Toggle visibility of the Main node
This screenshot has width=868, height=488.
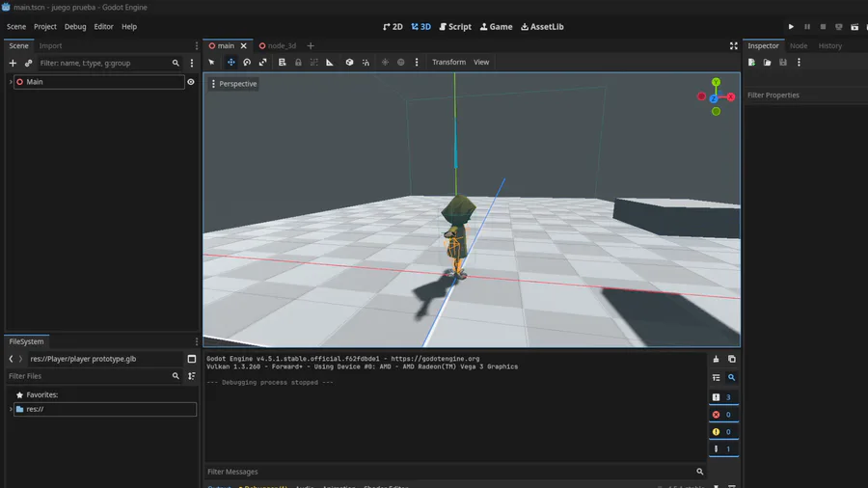190,82
